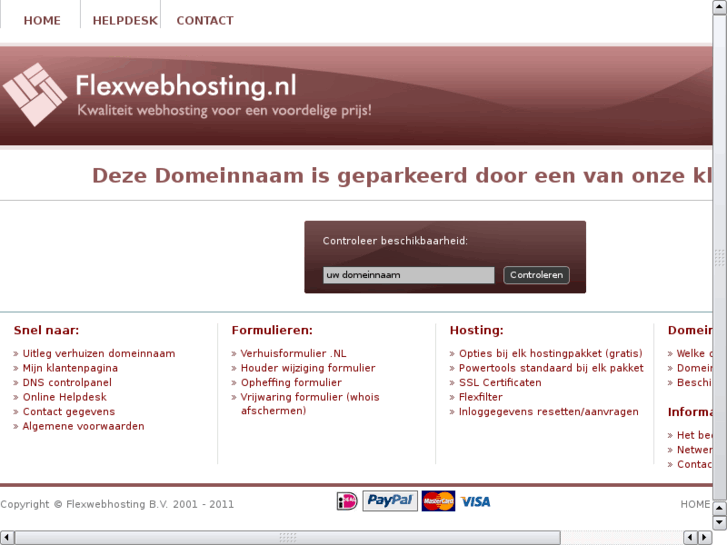Open the HELPDESK menu item
This screenshot has height=545, width=727.
[125, 20]
